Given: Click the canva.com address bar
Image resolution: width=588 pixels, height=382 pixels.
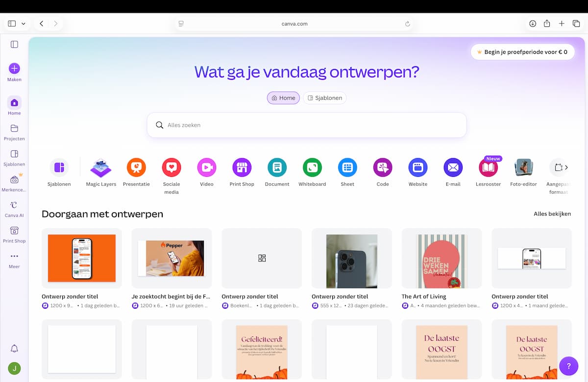Looking at the screenshot, I should (x=294, y=24).
